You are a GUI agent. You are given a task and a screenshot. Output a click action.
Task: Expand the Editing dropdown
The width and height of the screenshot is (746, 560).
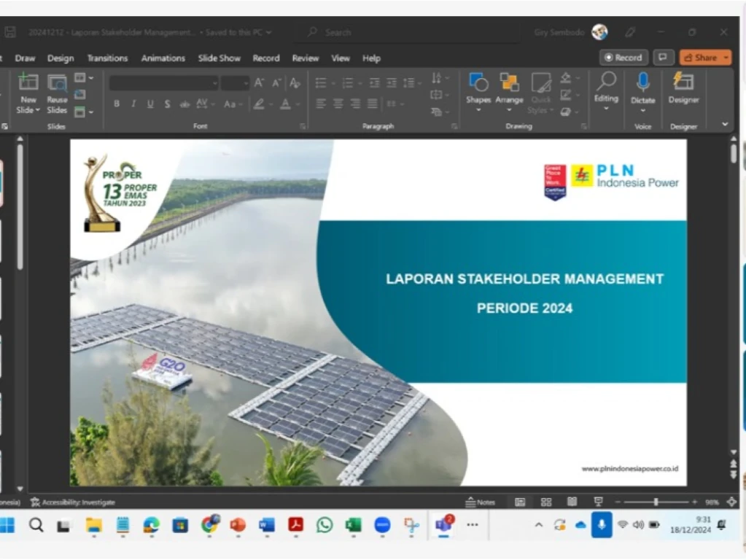(606, 87)
